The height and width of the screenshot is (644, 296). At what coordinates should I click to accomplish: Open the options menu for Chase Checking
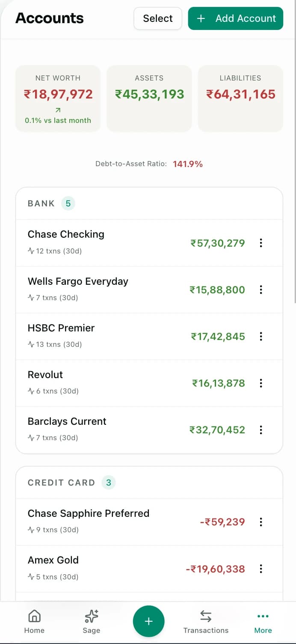point(261,243)
